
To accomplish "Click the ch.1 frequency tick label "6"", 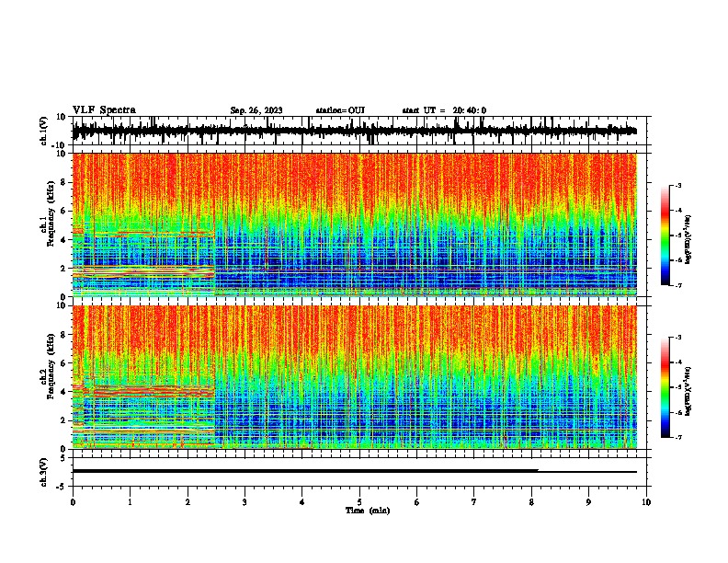I will (x=64, y=211).
